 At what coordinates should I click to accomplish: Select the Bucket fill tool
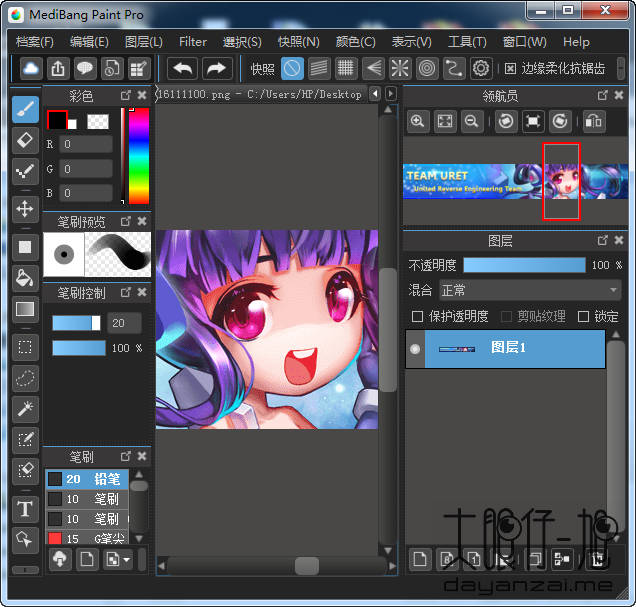tap(25, 278)
